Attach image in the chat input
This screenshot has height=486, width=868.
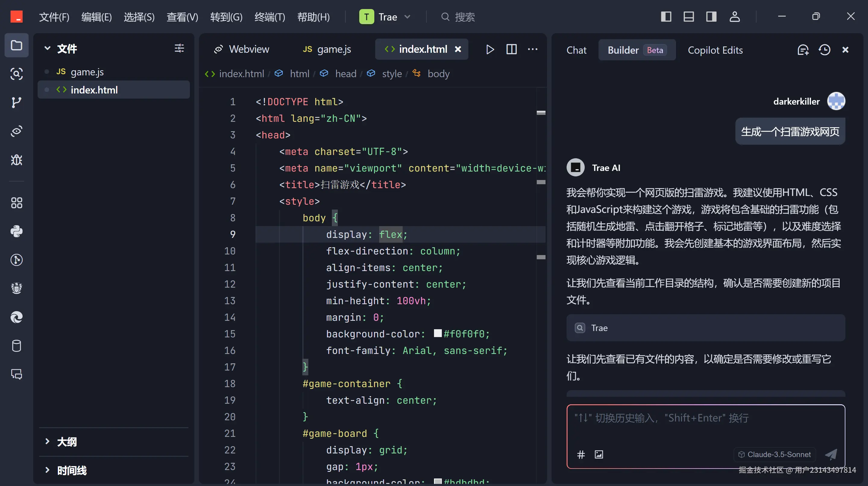pyautogui.click(x=599, y=454)
